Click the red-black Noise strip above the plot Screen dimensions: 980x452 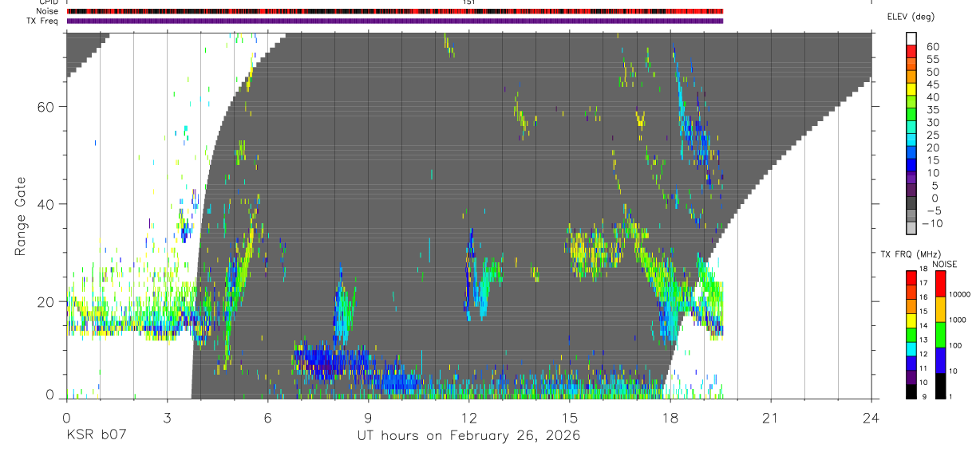point(394,11)
